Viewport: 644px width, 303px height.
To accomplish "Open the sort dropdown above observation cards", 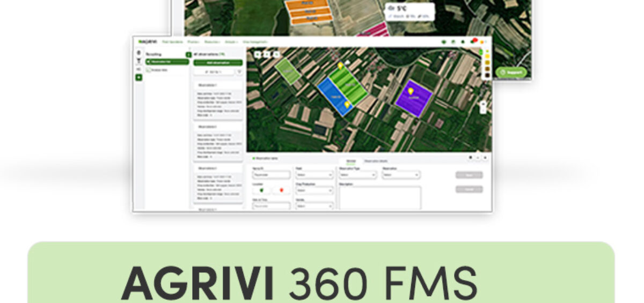I will (214, 71).
